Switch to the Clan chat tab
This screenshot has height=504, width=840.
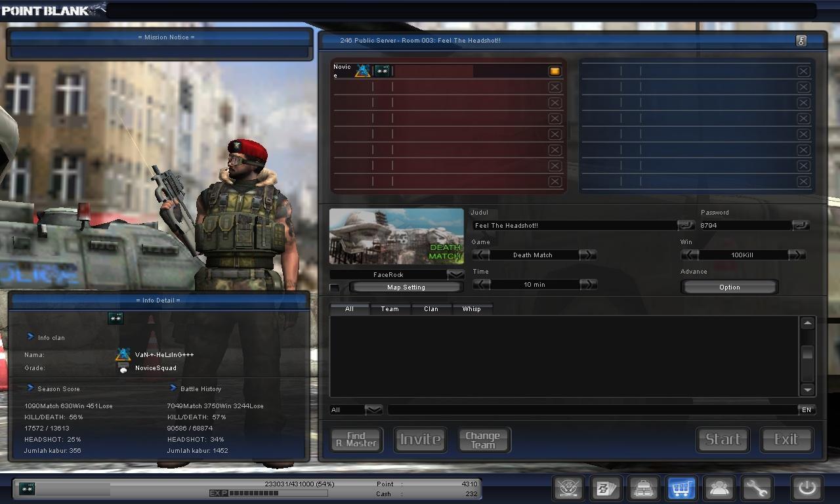coord(431,308)
